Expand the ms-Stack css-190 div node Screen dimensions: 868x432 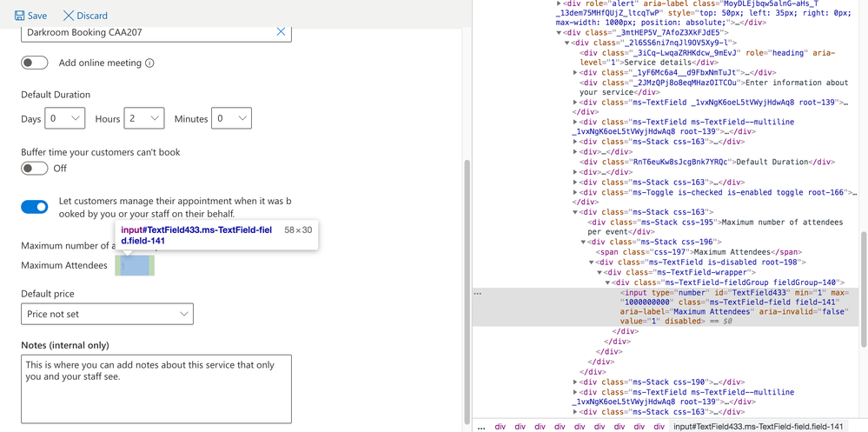tap(575, 382)
